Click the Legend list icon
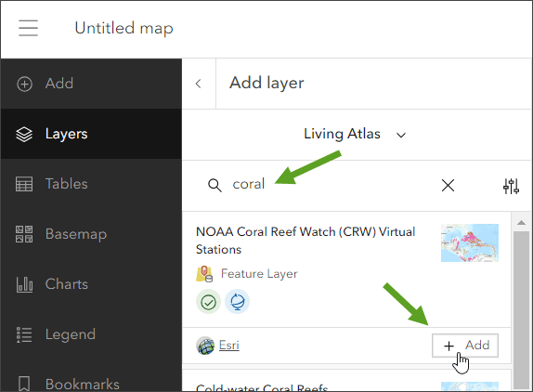This screenshot has width=533, height=392. (24, 334)
